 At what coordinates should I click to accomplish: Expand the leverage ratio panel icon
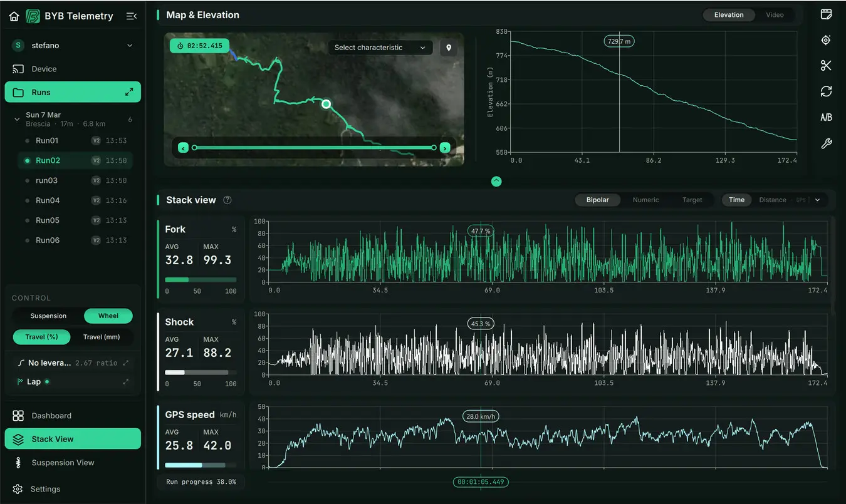[x=126, y=363]
